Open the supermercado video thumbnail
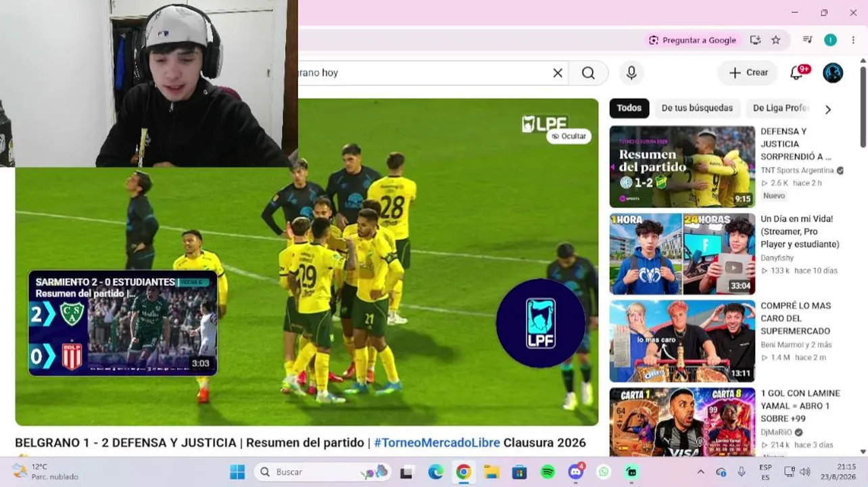The width and height of the screenshot is (868, 487). (x=682, y=341)
